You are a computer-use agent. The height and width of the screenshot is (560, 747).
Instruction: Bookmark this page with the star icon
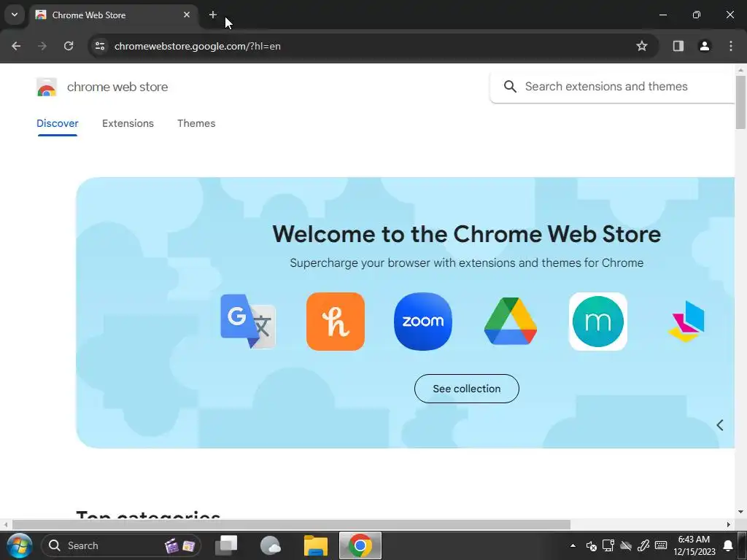click(x=642, y=46)
